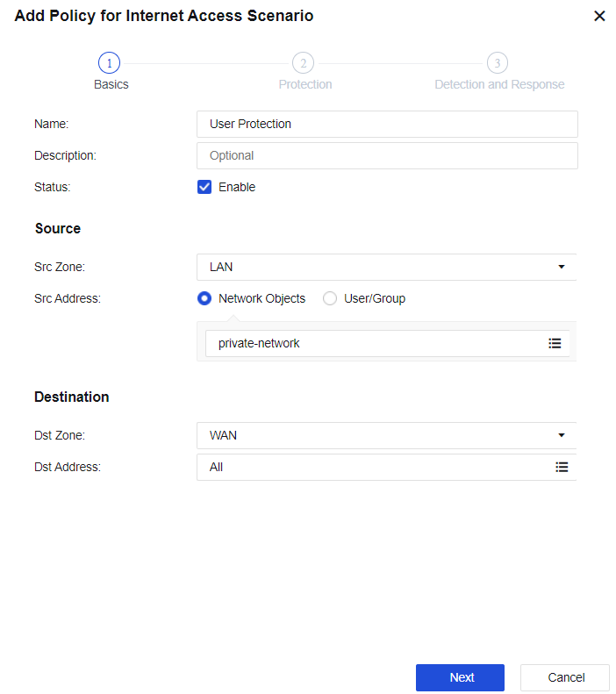616x694 pixels.
Task: Go to the Protection step label
Action: 304,85
